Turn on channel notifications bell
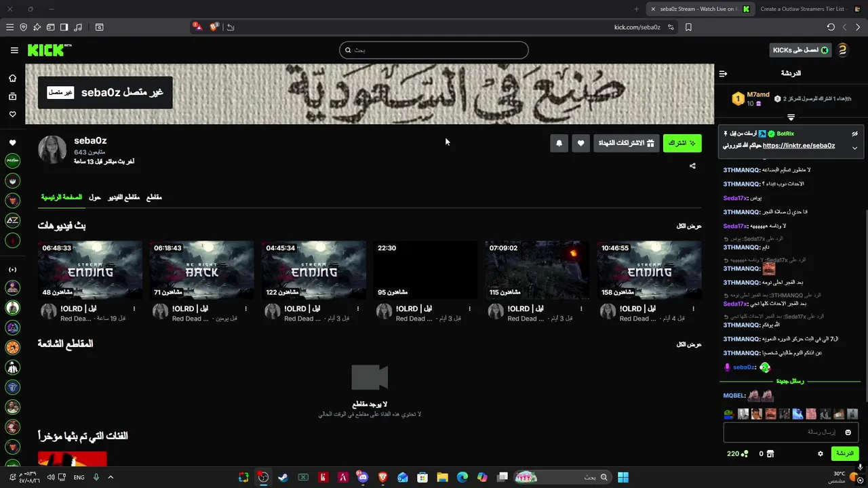 559,143
